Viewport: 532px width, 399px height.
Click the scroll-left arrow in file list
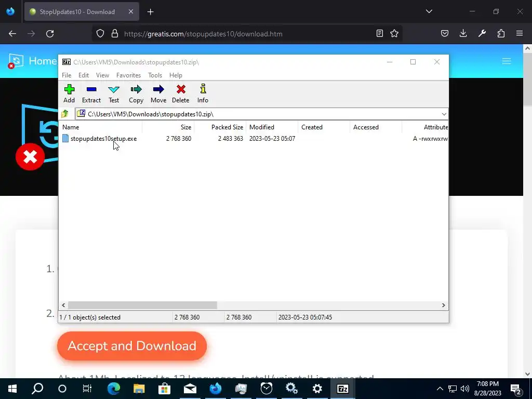pos(63,305)
